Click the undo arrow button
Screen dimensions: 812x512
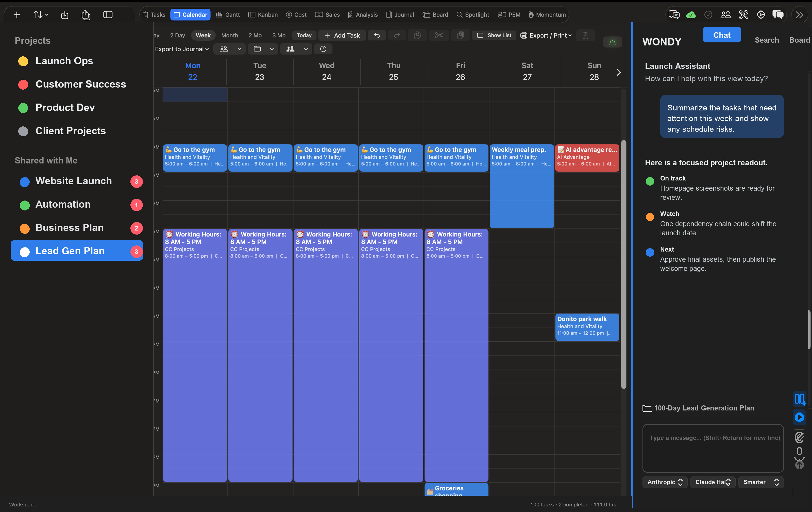(x=377, y=35)
